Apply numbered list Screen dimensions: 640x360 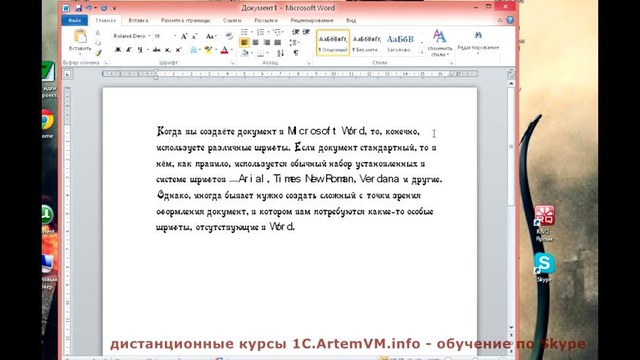[x=260, y=32]
